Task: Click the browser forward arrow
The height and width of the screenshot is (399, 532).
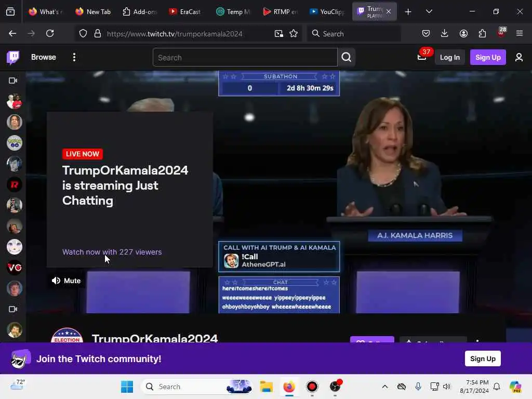Action: [31, 33]
